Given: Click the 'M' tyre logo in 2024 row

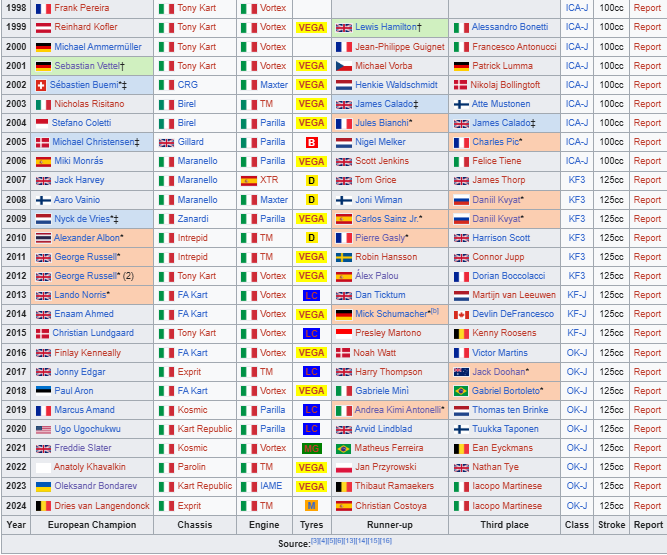Looking at the screenshot, I should pos(311,505).
